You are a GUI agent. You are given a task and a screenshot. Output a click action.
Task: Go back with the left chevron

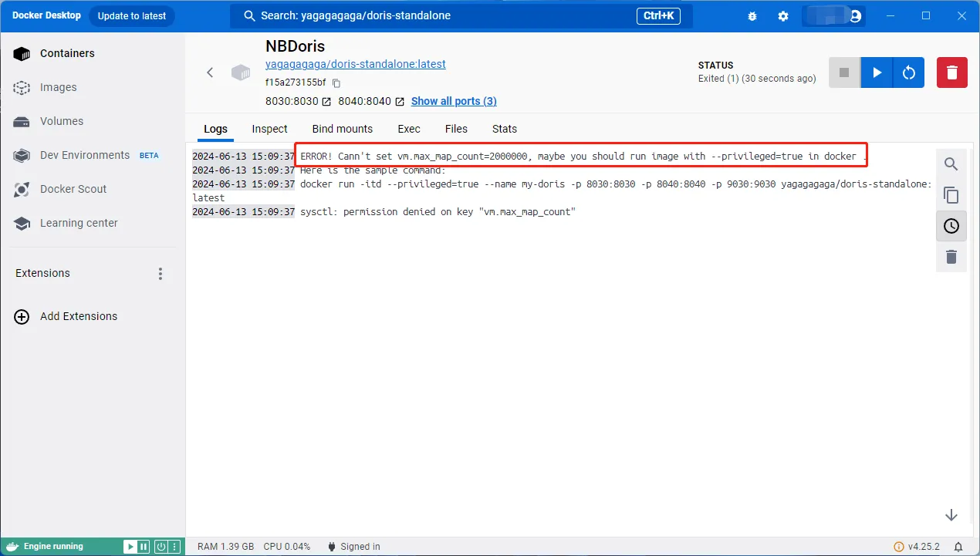point(210,72)
